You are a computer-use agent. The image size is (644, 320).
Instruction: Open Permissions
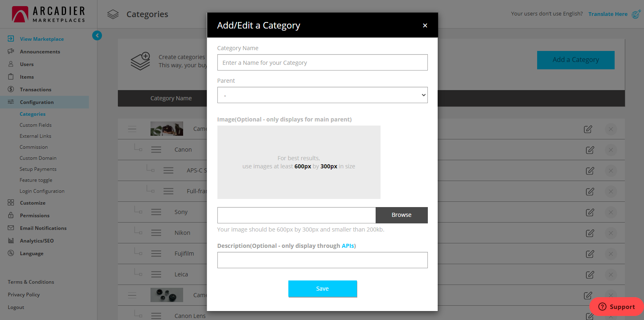tap(35, 216)
